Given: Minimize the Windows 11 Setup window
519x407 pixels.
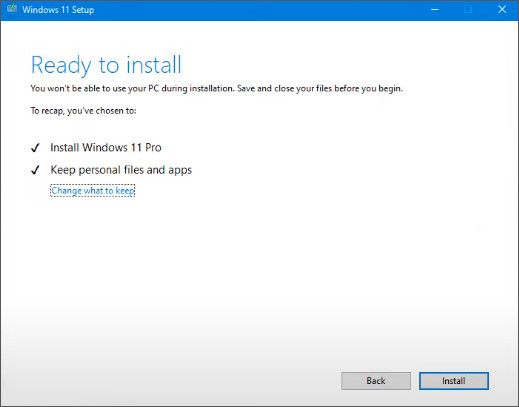Looking at the screenshot, I should click(435, 10).
